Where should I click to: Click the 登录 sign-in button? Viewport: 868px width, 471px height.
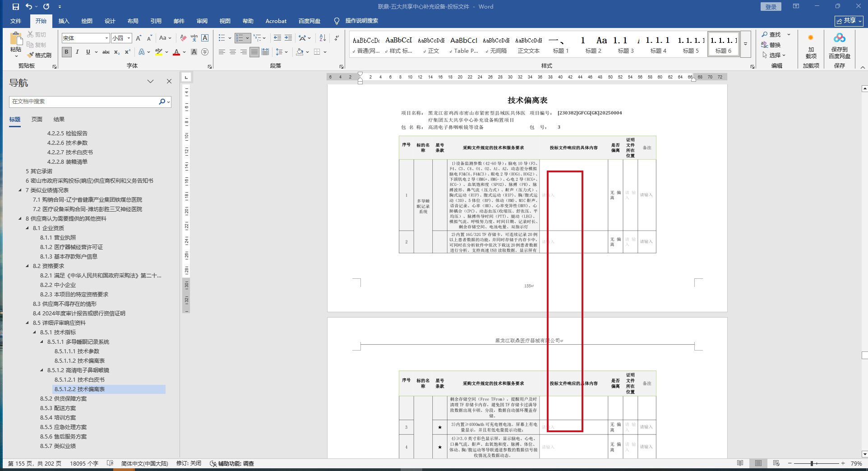tap(771, 7)
